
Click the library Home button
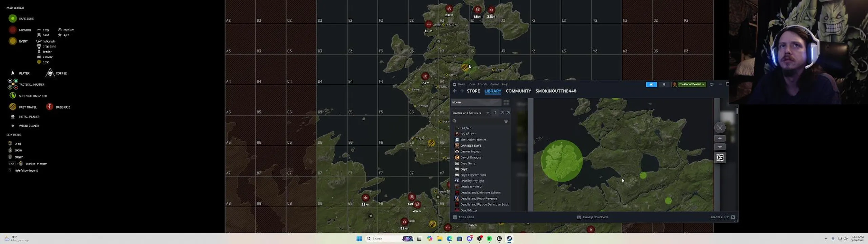(476, 102)
